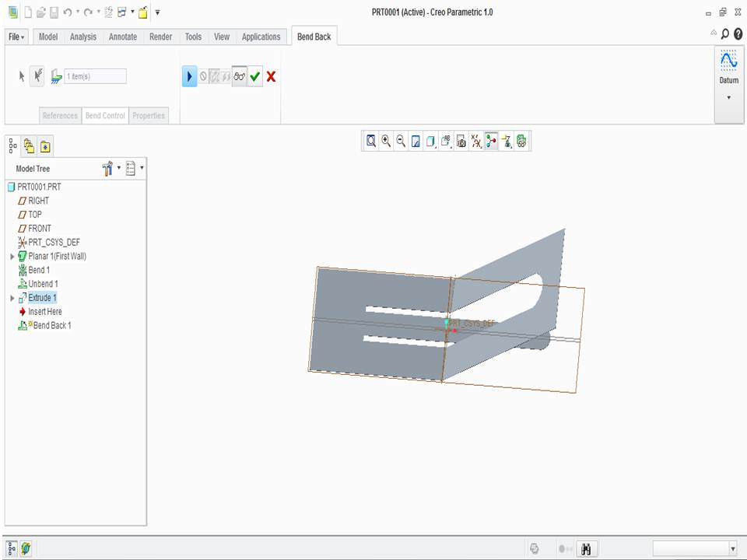Click the Save icon in quick access toolbar
The image size is (747, 560).
(54, 12)
